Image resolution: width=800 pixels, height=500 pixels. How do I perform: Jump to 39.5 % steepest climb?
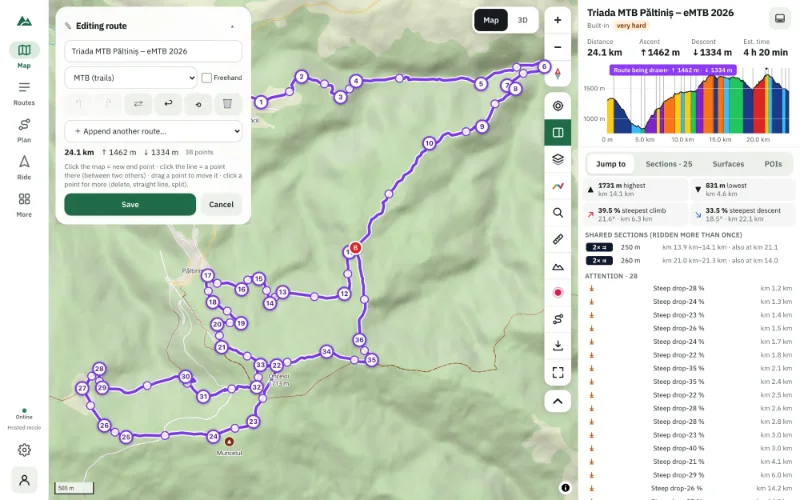(636, 214)
